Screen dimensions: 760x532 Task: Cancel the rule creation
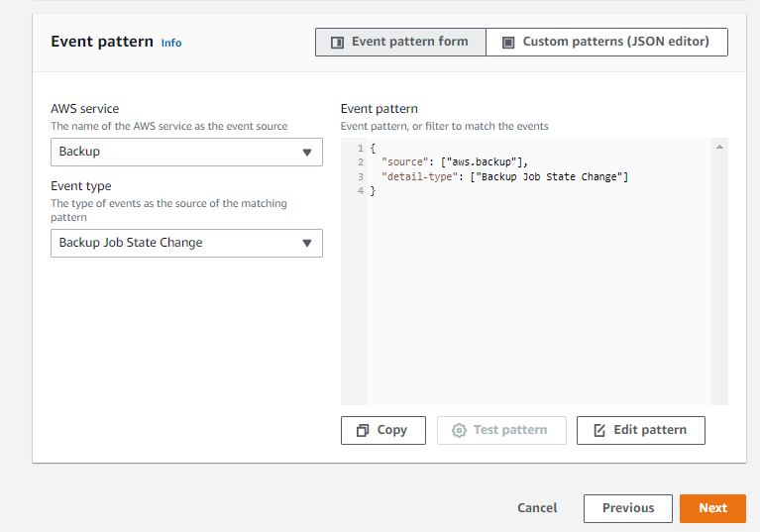(x=537, y=508)
